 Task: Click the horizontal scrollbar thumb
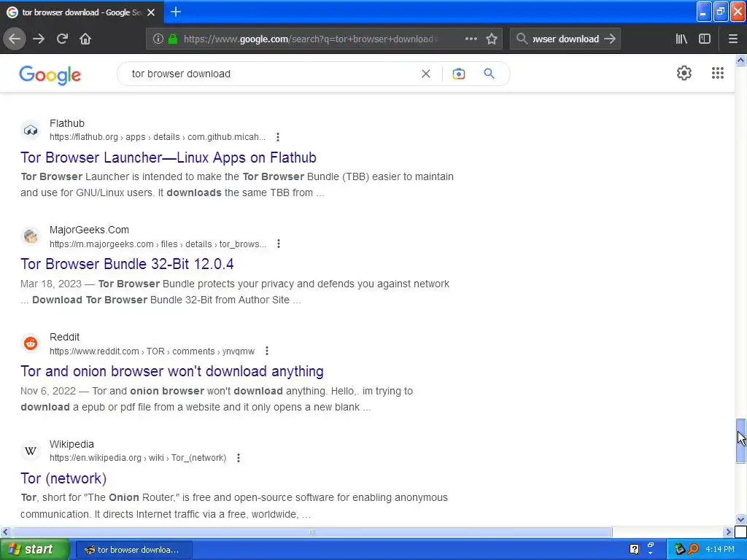(x=312, y=532)
